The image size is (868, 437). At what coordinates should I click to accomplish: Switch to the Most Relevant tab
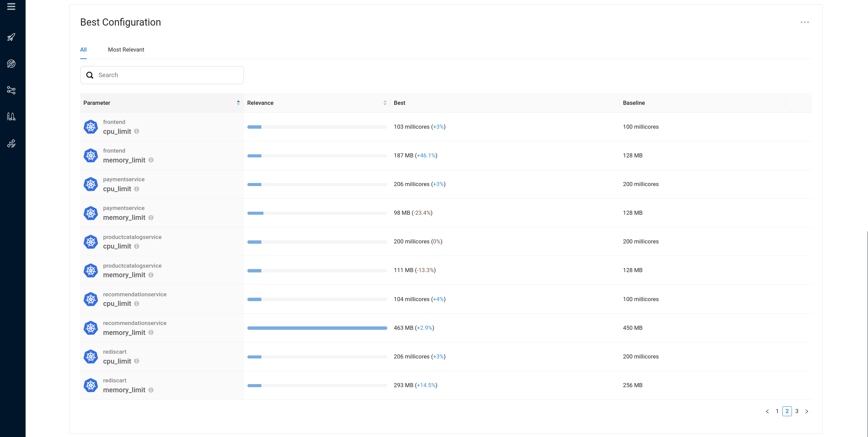click(x=126, y=50)
